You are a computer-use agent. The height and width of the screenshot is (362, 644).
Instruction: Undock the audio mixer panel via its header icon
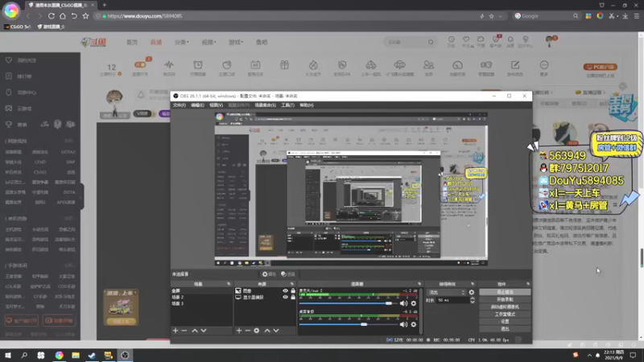click(419, 284)
